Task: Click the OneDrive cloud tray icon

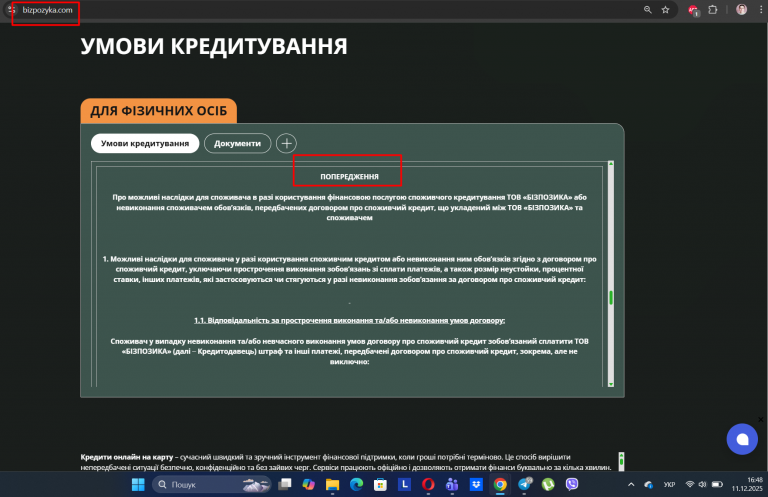Action: pyautogui.click(x=649, y=485)
